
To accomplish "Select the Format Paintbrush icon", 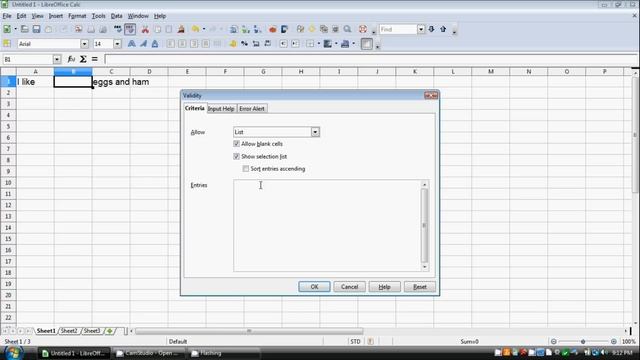I will tap(181, 29).
